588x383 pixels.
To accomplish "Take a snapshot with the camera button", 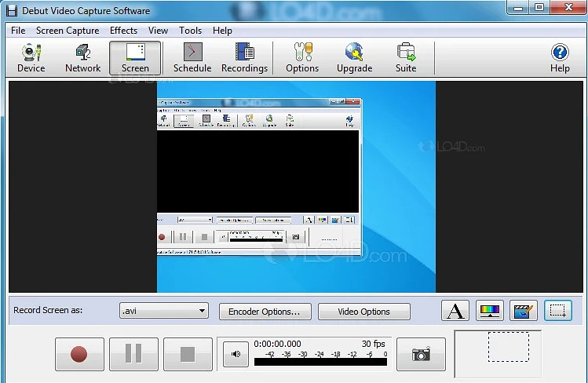I will click(421, 354).
